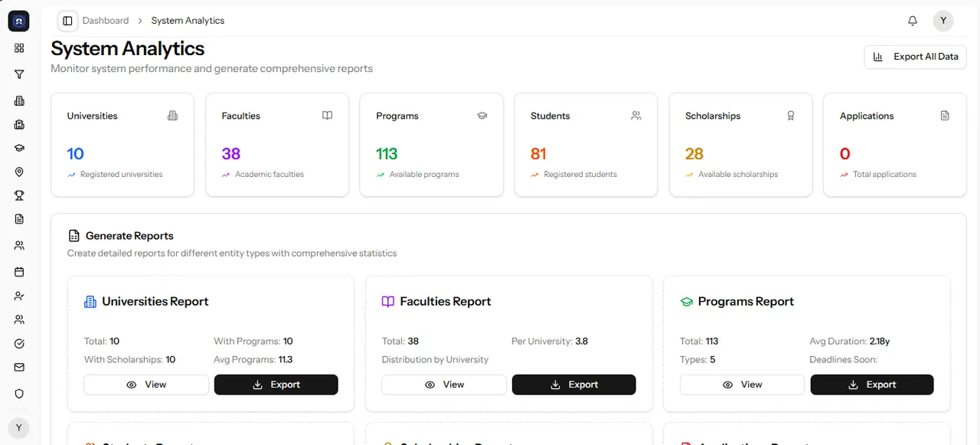Export the Universities Report
The height and width of the screenshot is (445, 980).
276,384
